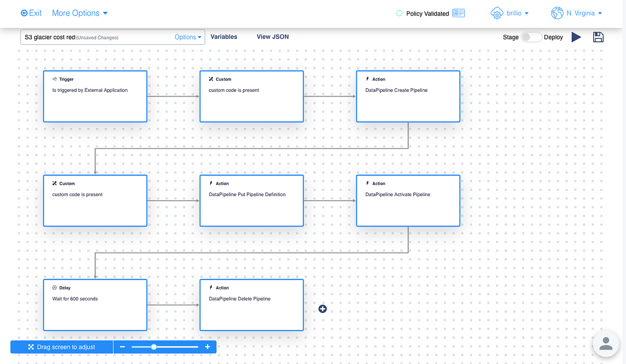Click the brillio cloud account icon

coord(497,13)
